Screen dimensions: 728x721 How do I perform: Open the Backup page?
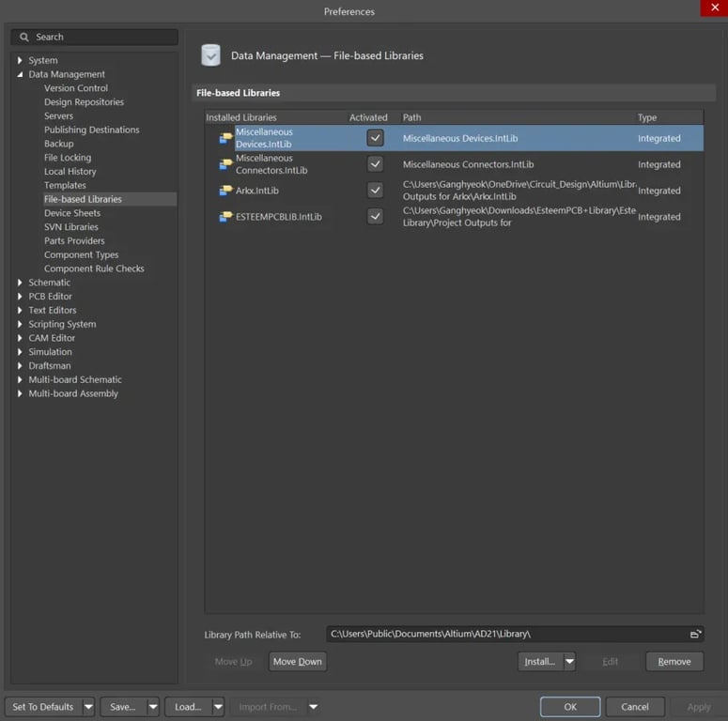(x=59, y=144)
